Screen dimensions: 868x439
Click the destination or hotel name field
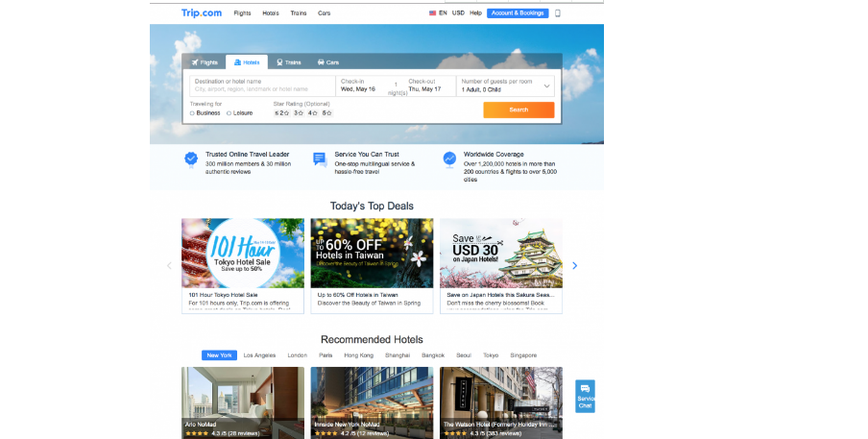click(x=262, y=85)
